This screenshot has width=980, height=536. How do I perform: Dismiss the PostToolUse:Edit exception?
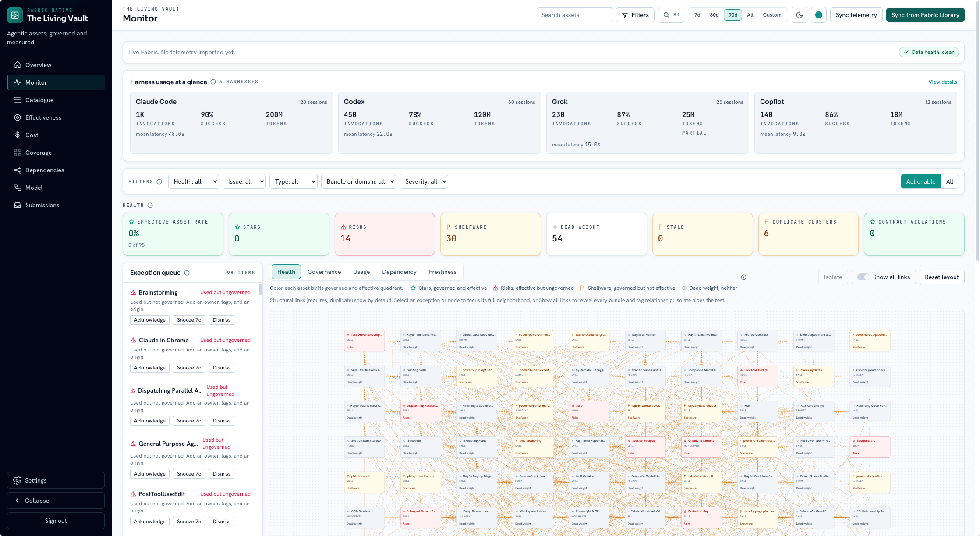click(222, 522)
